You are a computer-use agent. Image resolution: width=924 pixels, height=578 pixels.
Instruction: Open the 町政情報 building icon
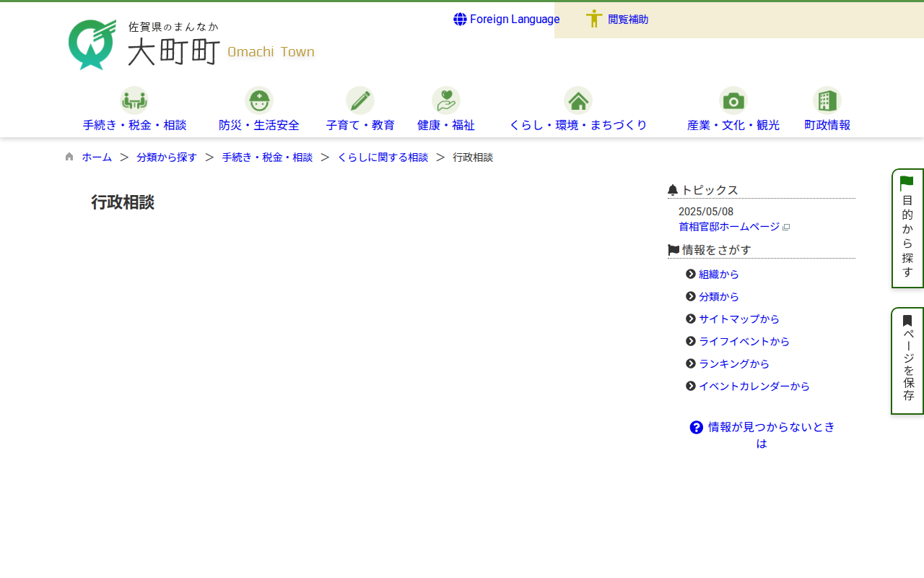click(827, 100)
